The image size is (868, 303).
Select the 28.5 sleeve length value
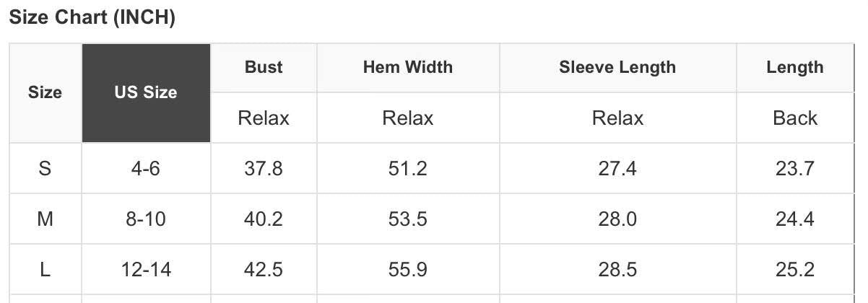pyautogui.click(x=617, y=270)
